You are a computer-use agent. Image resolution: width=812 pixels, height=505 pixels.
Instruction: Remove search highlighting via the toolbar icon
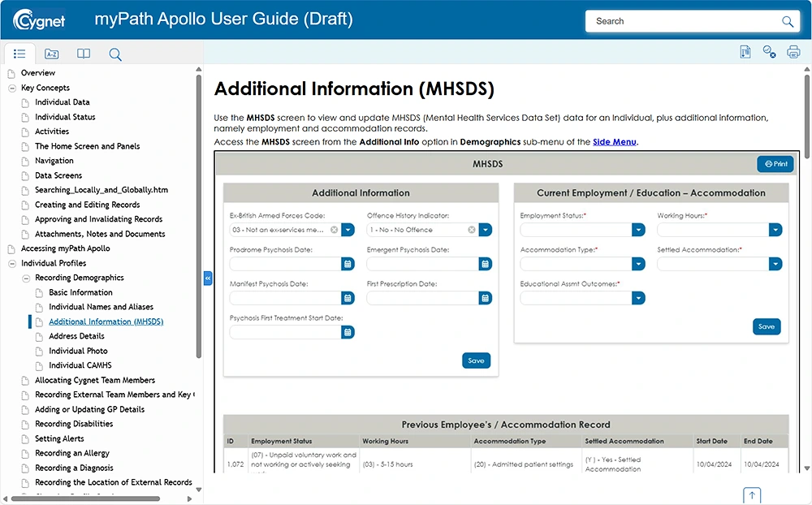tap(769, 52)
